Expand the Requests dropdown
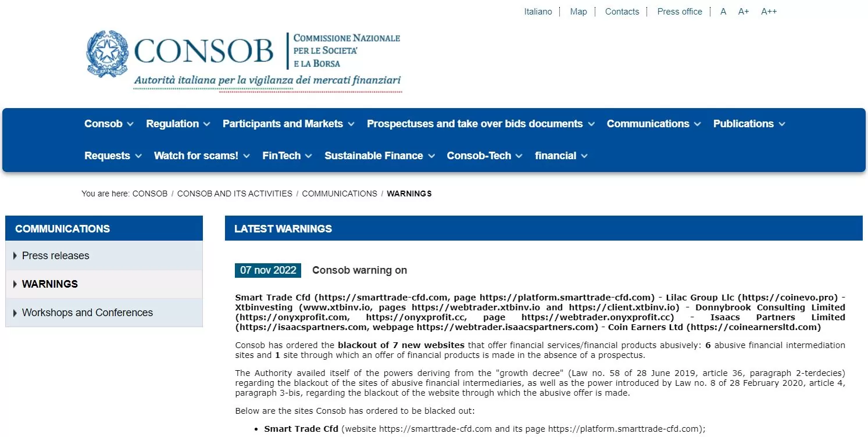Image resolution: width=868 pixels, height=437 pixels. tap(113, 156)
